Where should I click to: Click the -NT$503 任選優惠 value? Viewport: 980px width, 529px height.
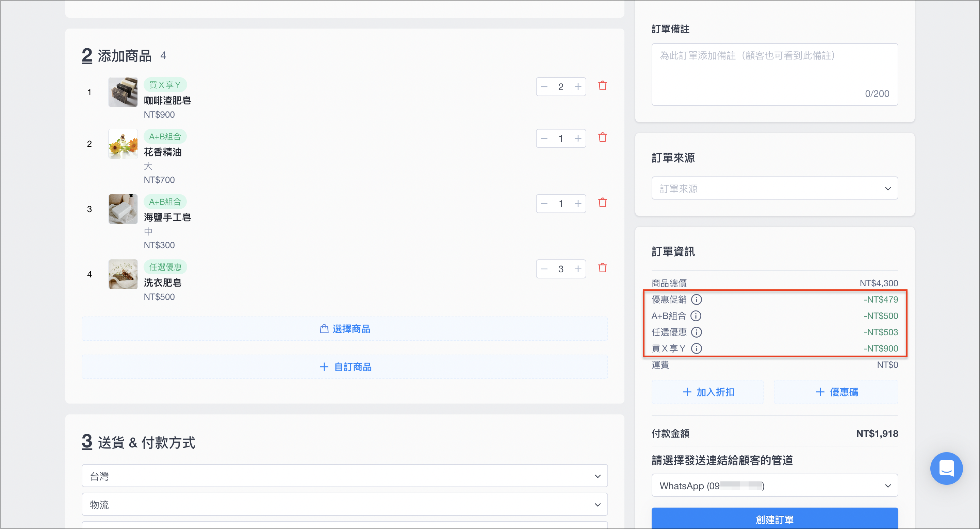pyautogui.click(x=880, y=332)
